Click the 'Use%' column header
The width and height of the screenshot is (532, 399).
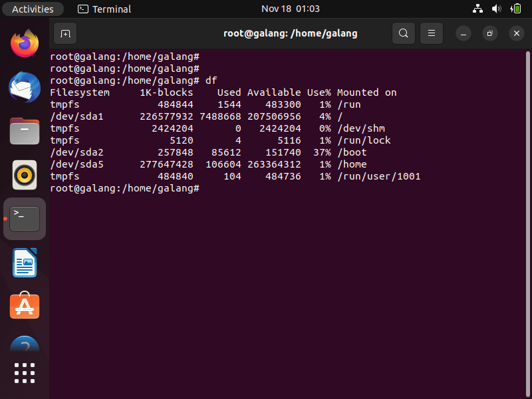click(319, 92)
